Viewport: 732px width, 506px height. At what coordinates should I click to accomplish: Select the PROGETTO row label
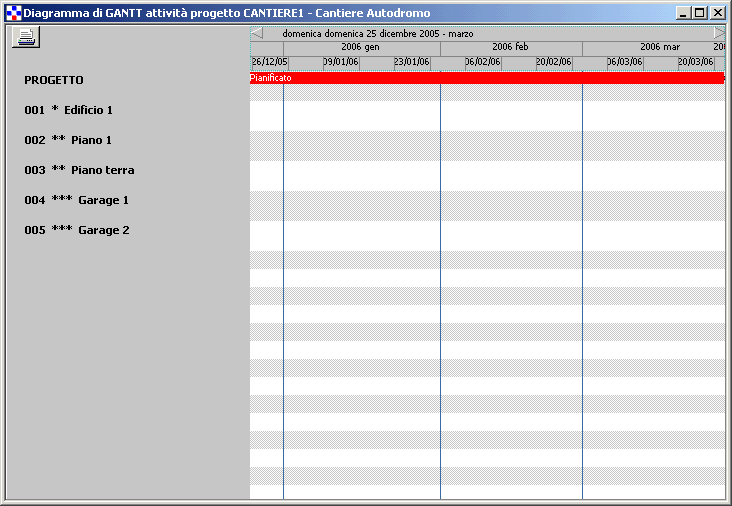coord(54,80)
